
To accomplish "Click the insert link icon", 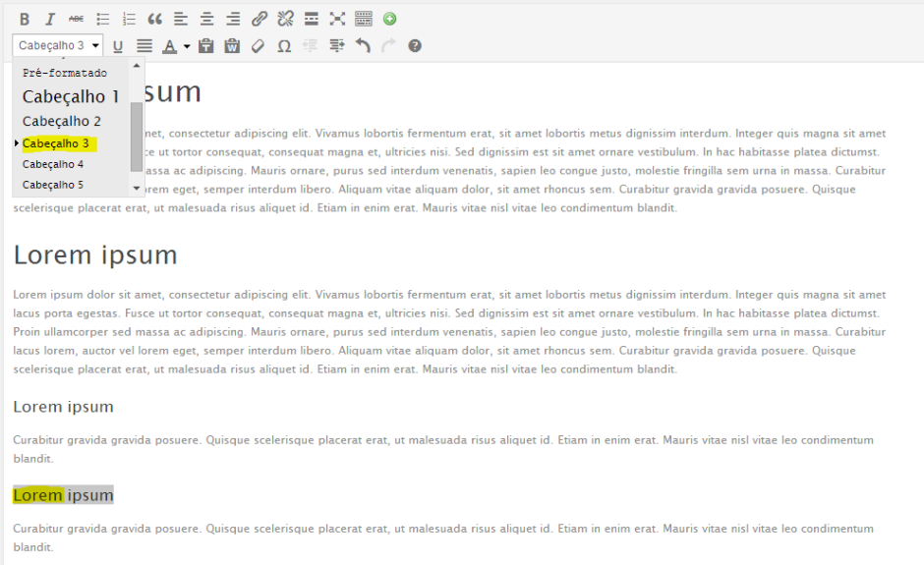I will (260, 19).
